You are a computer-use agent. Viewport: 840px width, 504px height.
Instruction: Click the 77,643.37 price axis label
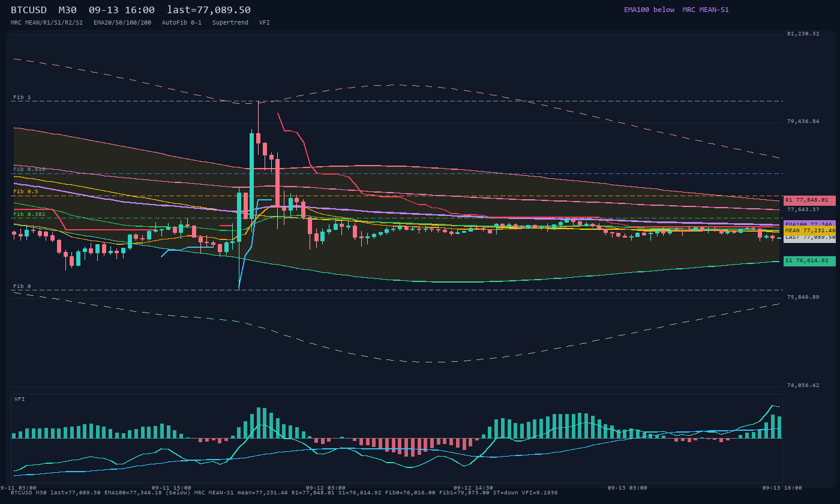coord(803,209)
